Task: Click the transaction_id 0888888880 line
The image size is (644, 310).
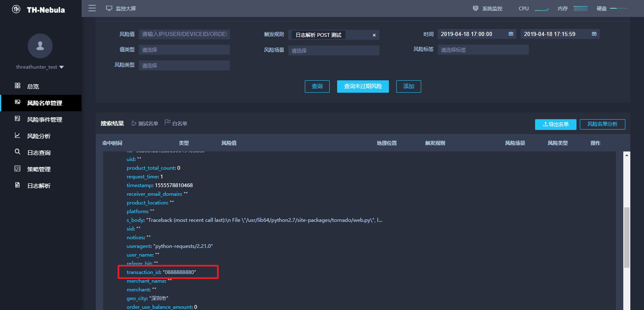Action: (162, 272)
